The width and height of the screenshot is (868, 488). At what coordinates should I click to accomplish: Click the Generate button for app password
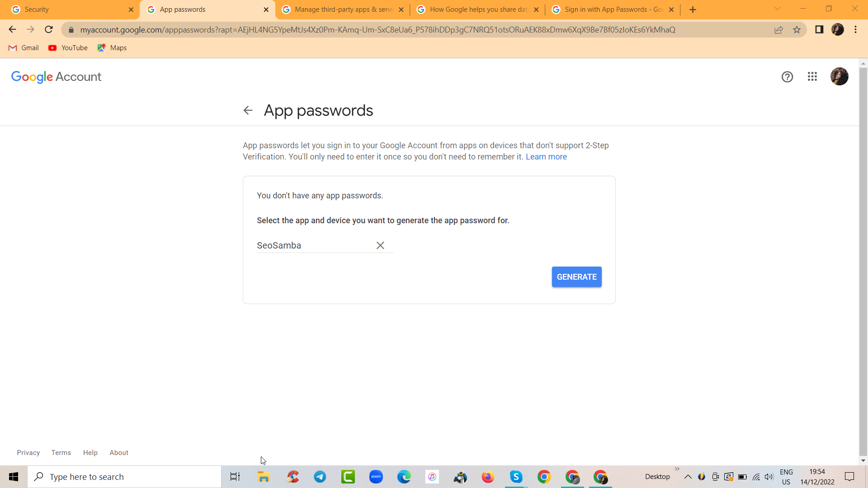click(x=576, y=277)
